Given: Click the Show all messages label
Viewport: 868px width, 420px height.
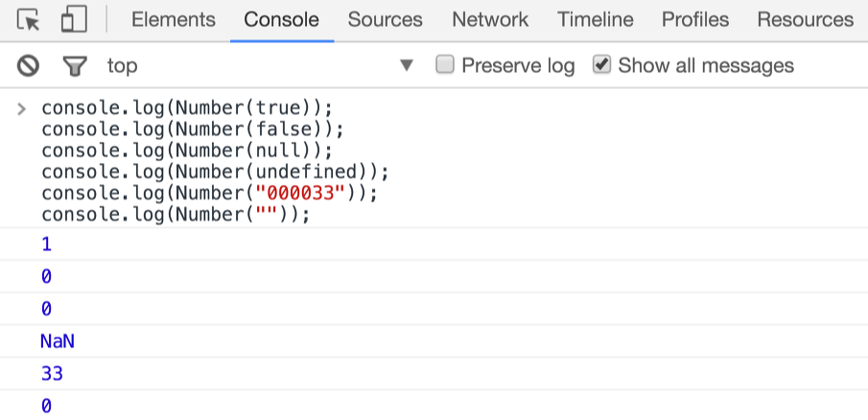Looking at the screenshot, I should click(706, 66).
